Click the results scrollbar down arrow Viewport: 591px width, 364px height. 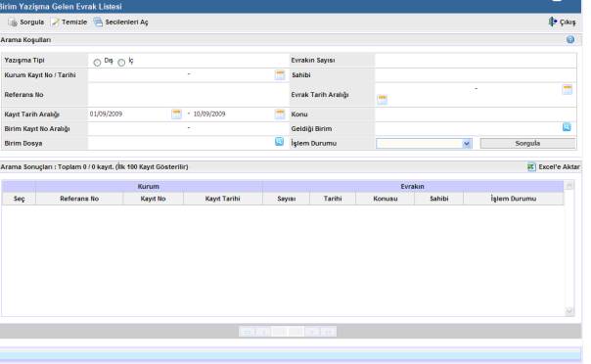(569, 311)
